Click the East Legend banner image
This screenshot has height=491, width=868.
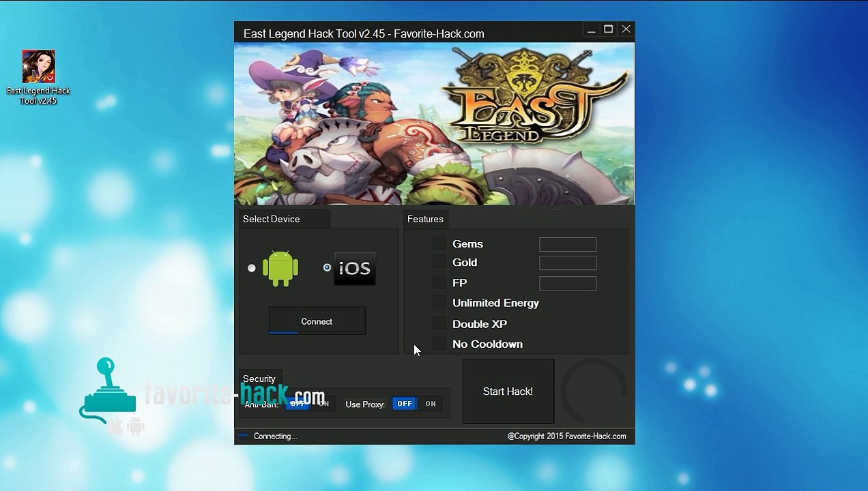[x=434, y=123]
